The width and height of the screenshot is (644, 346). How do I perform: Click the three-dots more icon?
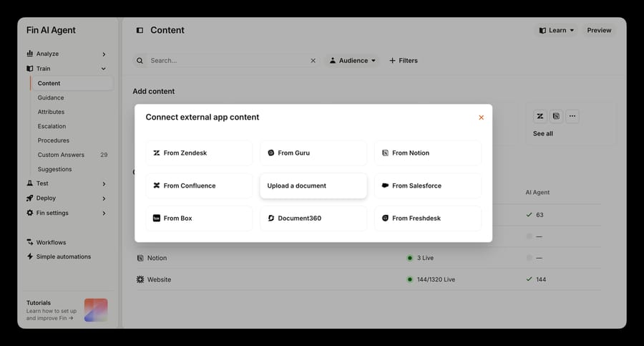572,117
